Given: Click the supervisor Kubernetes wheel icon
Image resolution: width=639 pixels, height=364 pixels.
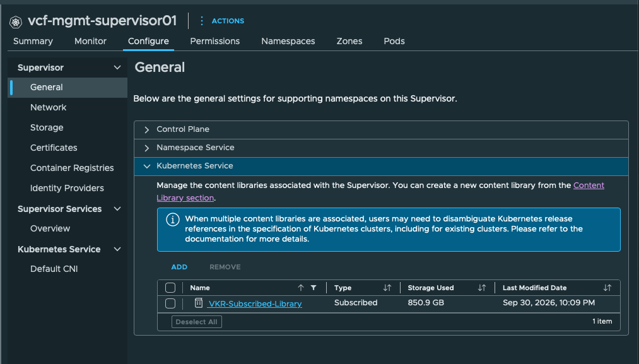Looking at the screenshot, I should [16, 21].
